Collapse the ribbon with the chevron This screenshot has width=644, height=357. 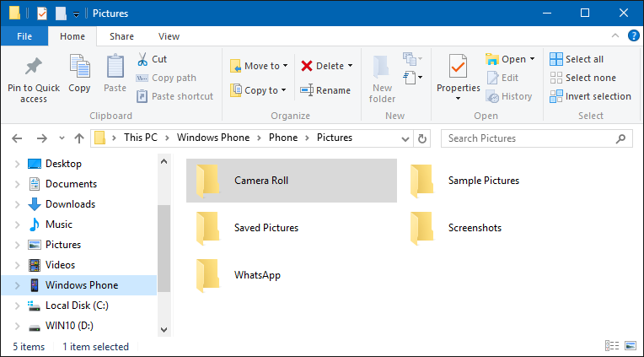tap(615, 35)
